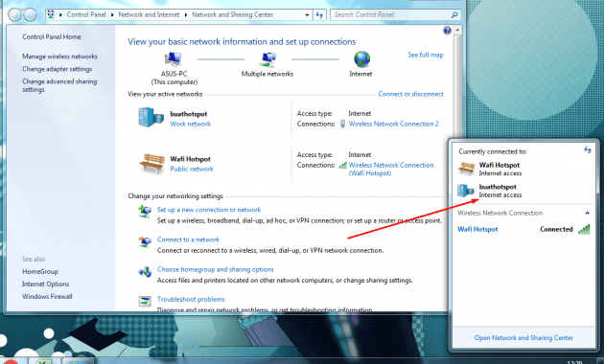Open the blue Help question mark icon
604x364 pixels.
pyautogui.click(x=447, y=31)
